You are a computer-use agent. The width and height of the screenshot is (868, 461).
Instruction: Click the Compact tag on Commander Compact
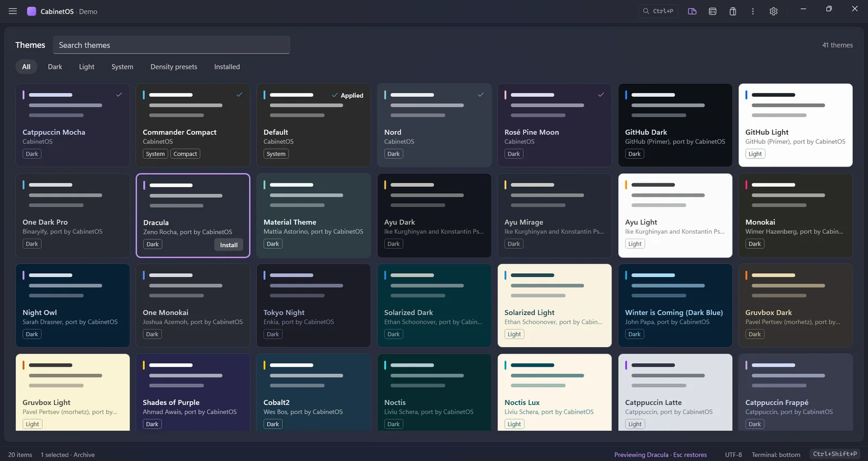[x=186, y=154]
